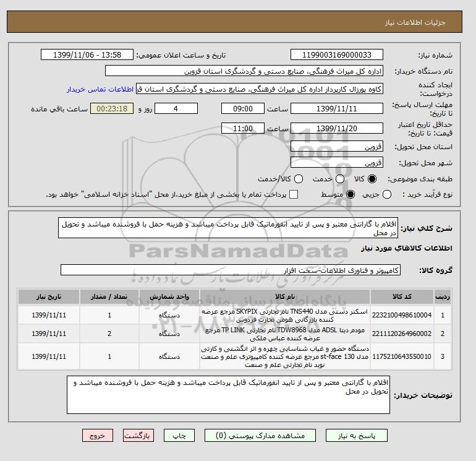Click the st-face 130 attendance device name

(285, 356)
